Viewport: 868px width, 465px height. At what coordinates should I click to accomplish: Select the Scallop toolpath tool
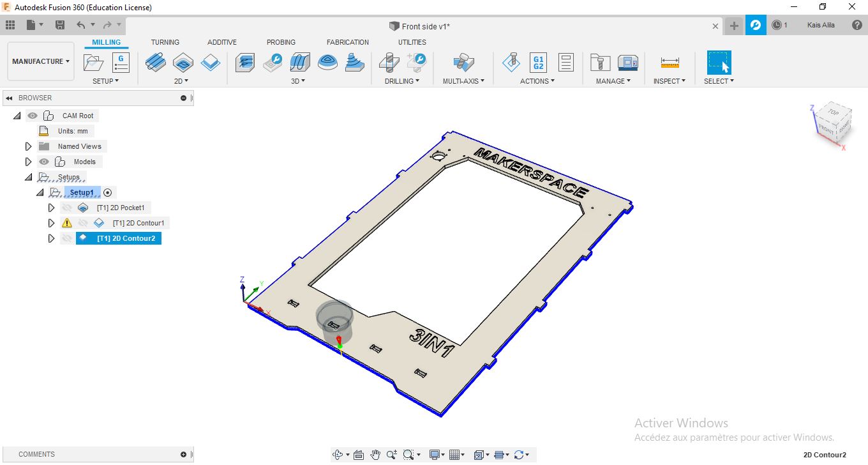click(x=354, y=63)
